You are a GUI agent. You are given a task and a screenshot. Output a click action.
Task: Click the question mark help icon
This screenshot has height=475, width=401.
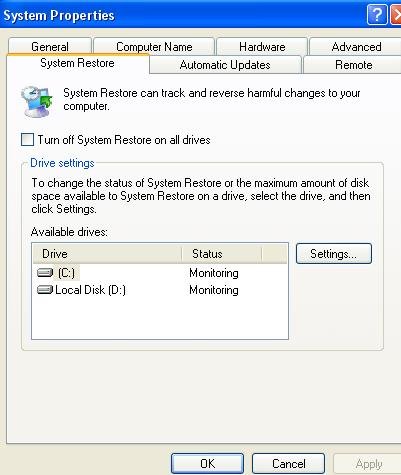pos(377,15)
